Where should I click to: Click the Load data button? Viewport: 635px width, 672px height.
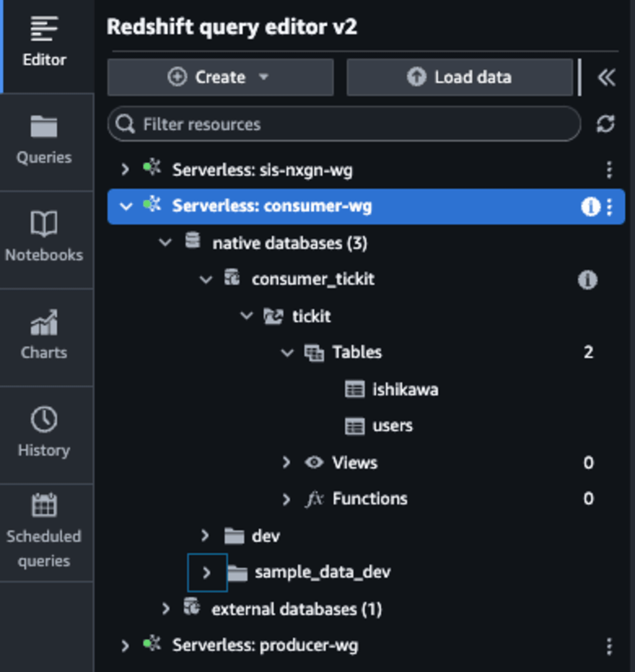pyautogui.click(x=460, y=77)
